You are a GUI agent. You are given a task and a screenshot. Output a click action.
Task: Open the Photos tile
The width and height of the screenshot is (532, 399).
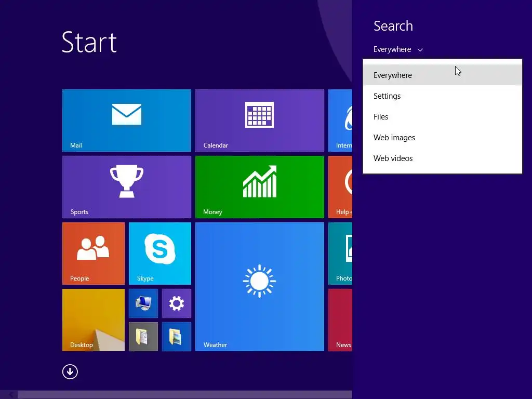pos(340,254)
